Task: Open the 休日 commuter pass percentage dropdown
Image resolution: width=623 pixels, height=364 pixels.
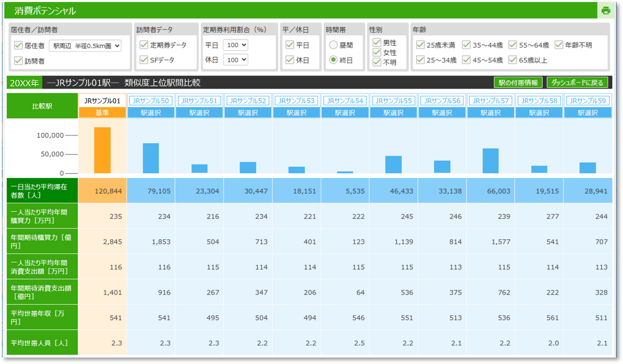Action: point(235,60)
